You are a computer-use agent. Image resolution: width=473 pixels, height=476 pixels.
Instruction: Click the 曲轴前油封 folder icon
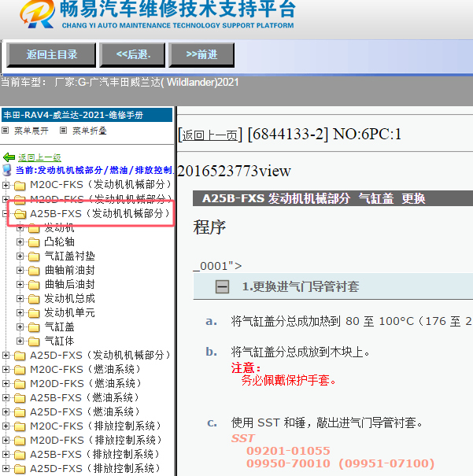[34, 271]
